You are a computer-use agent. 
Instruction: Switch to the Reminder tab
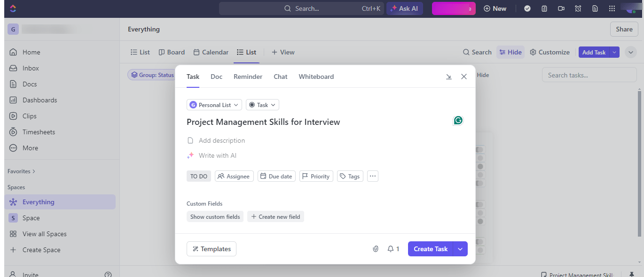point(248,77)
